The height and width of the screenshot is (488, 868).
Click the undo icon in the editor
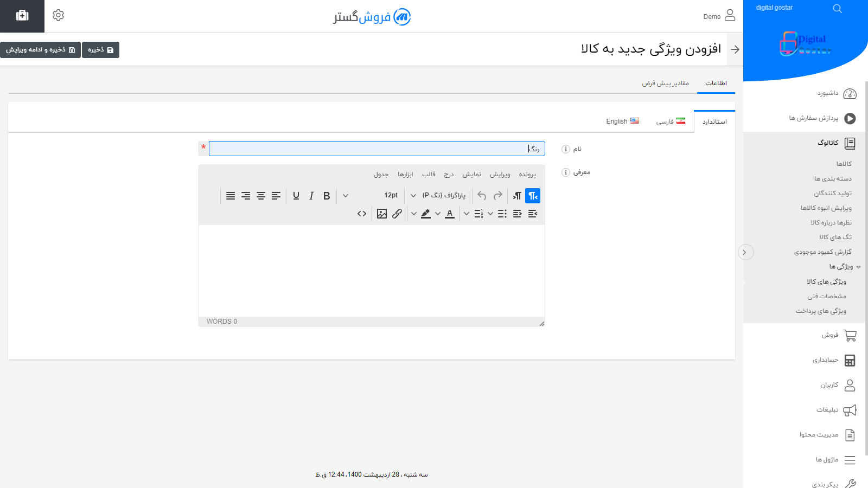tap(481, 196)
